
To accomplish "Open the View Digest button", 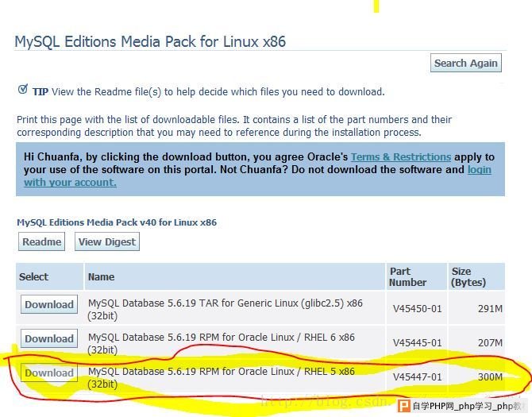I will pyautogui.click(x=107, y=241).
